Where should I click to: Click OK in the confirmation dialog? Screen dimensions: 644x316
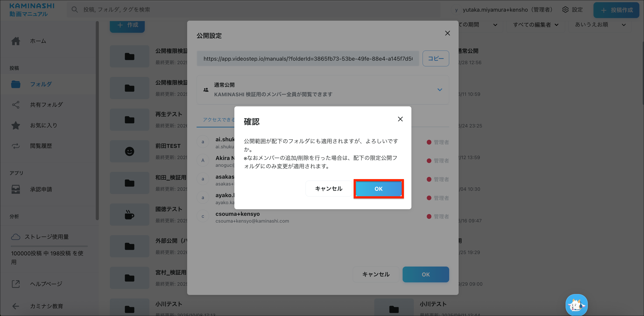(x=378, y=189)
